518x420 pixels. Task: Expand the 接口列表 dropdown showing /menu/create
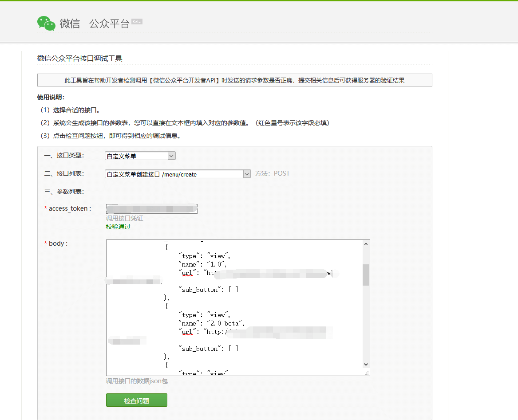[x=178, y=174]
